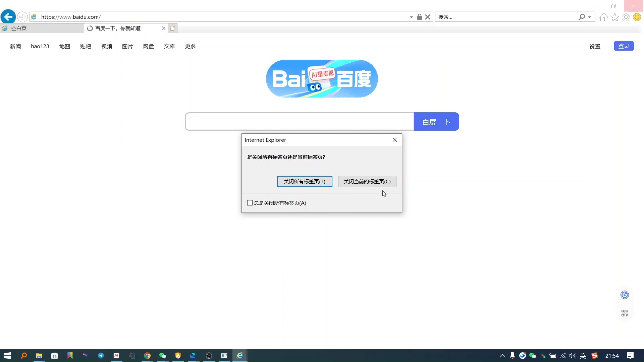Close the Internet Explorer dialog with X

[395, 140]
